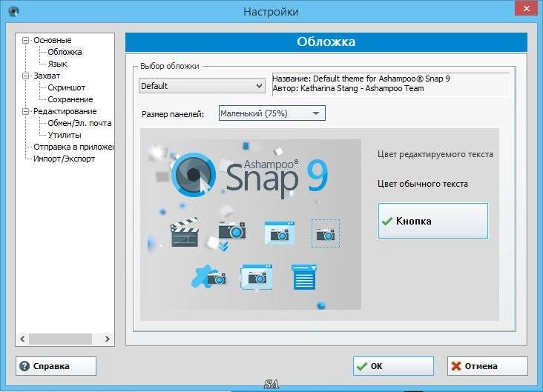This screenshot has width=543, height=392.
Task: Open the Сохранение settings page
Action: coord(70,99)
